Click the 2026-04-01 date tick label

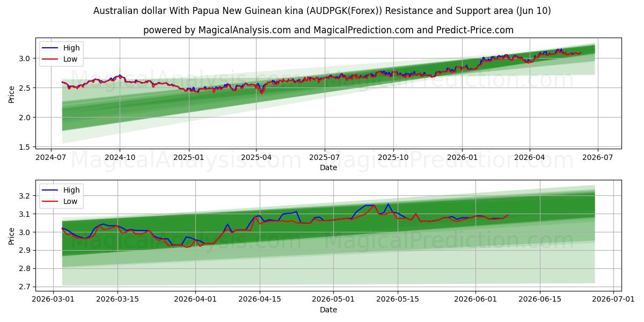[x=195, y=299]
